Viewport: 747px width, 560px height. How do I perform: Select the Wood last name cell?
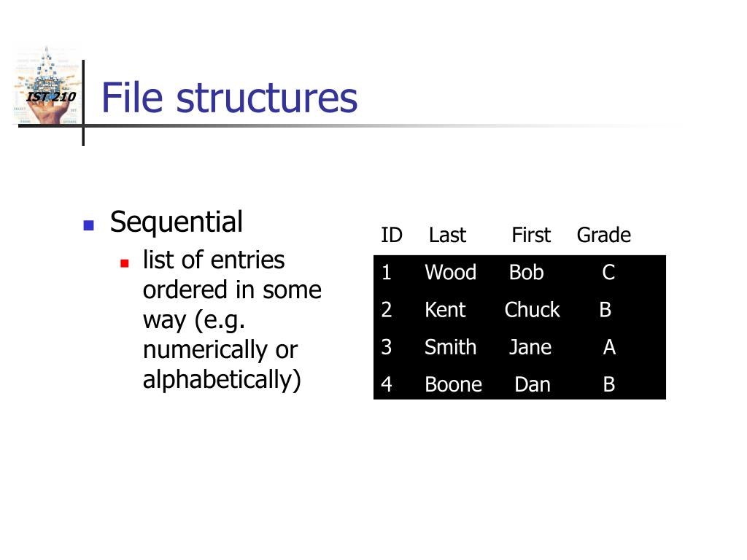coord(450,273)
